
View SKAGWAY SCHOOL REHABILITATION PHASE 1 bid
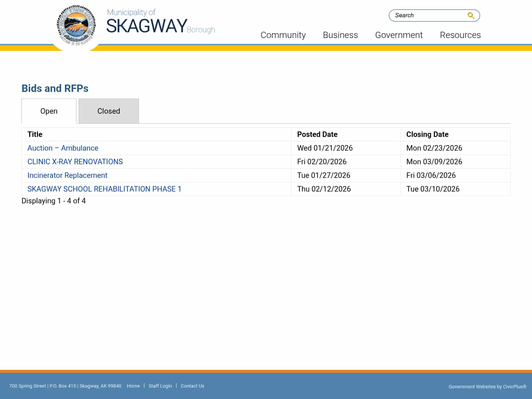pos(104,189)
